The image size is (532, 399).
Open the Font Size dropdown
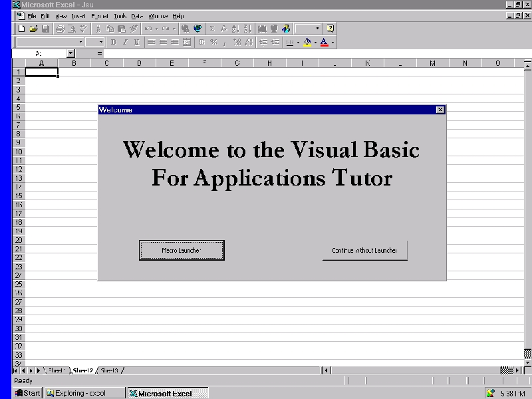click(x=101, y=43)
